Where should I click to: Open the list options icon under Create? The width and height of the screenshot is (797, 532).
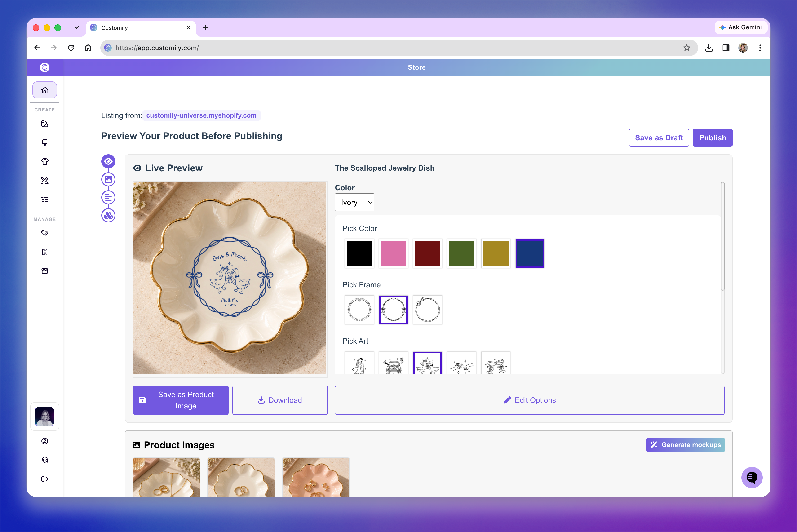coord(44,199)
